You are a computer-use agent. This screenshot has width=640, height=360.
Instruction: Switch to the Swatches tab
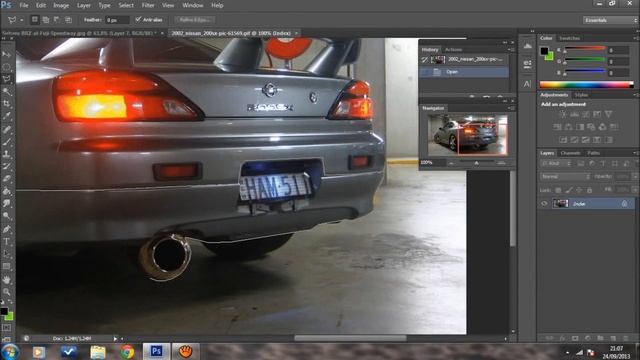tap(569, 38)
